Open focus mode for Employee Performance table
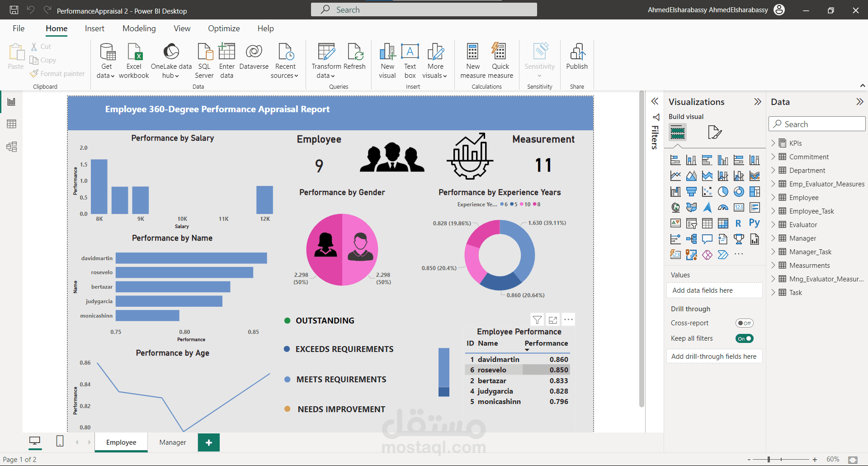The width and height of the screenshot is (868, 466). (553, 320)
